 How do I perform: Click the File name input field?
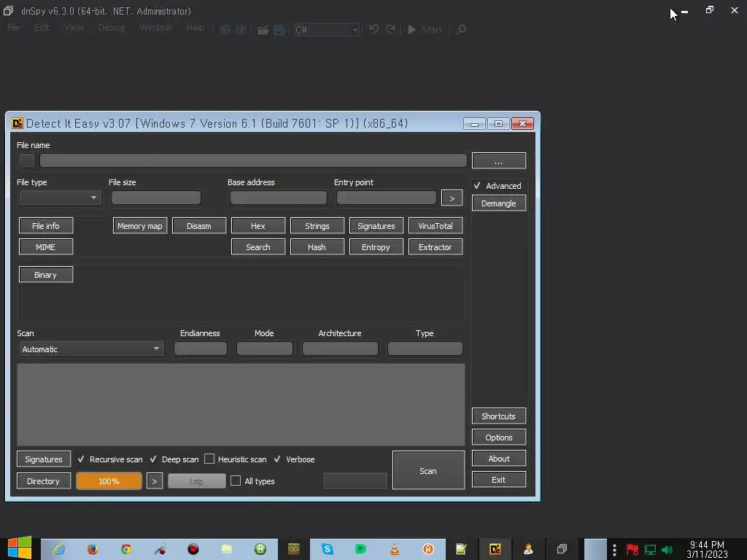pos(253,160)
